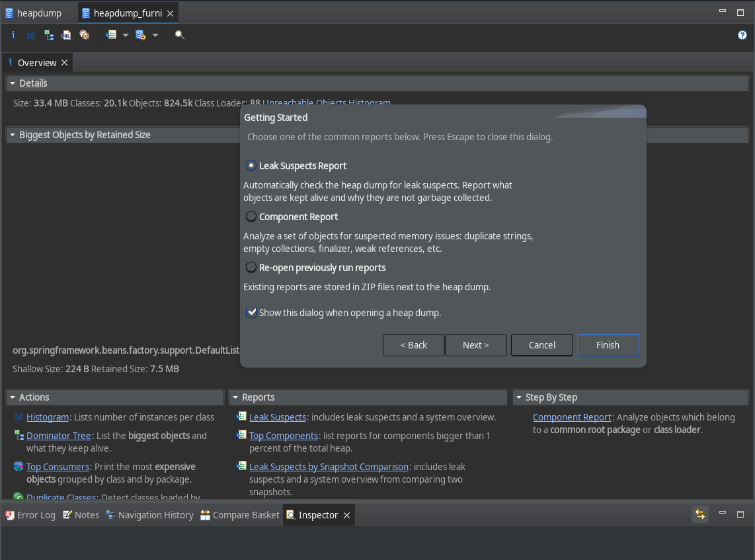The height and width of the screenshot is (560, 755).
Task: Collapse the Details section
Action: 13,83
